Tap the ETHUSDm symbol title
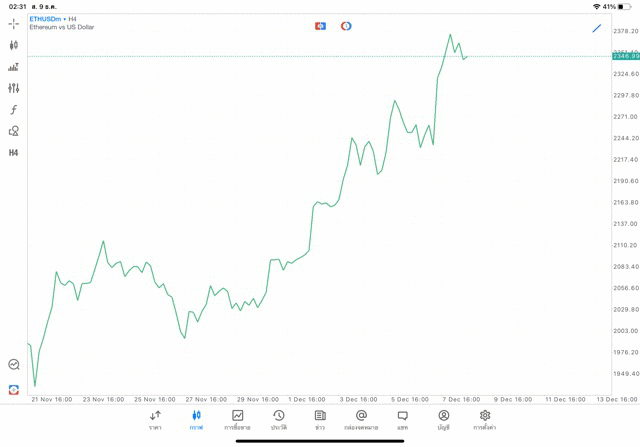The height and width of the screenshot is (447, 640). [x=45, y=19]
